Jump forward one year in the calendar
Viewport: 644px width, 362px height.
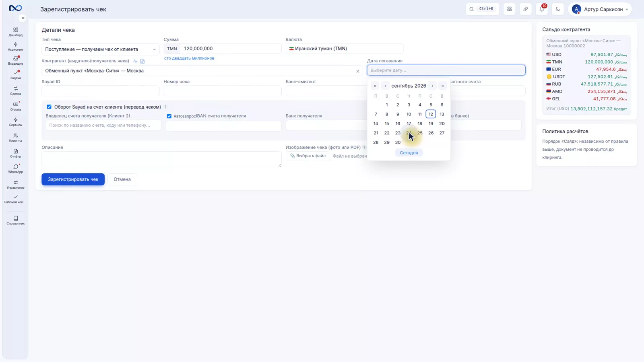click(443, 86)
